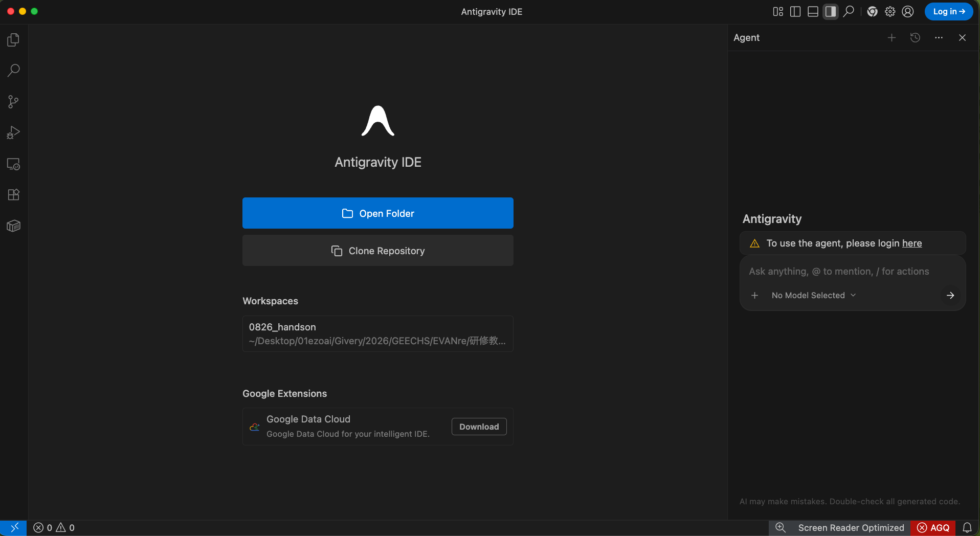The image size is (980, 536).
Task: Start a new Agent conversation with plus icon
Action: click(892, 38)
